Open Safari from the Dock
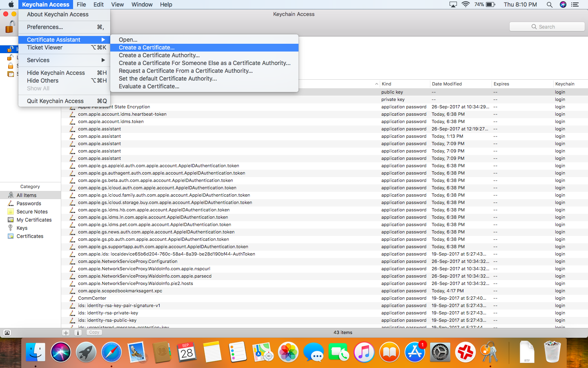The width and height of the screenshot is (588, 368). click(111, 352)
